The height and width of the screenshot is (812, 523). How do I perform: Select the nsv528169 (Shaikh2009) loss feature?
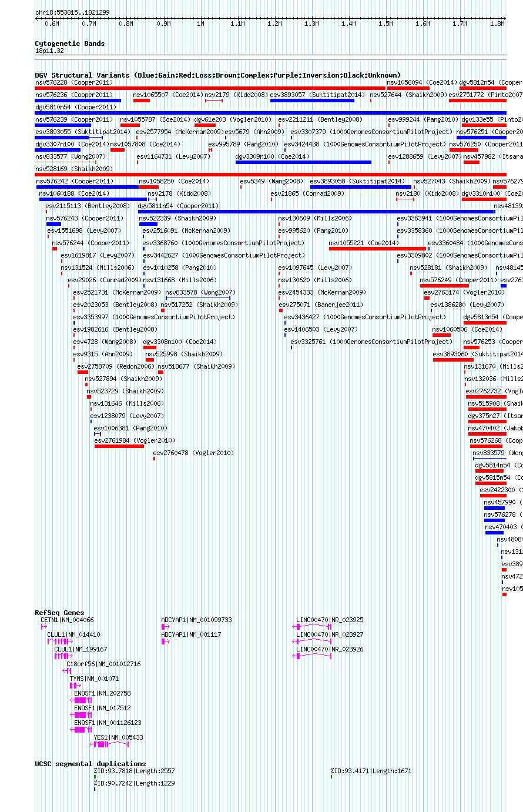click(270, 175)
